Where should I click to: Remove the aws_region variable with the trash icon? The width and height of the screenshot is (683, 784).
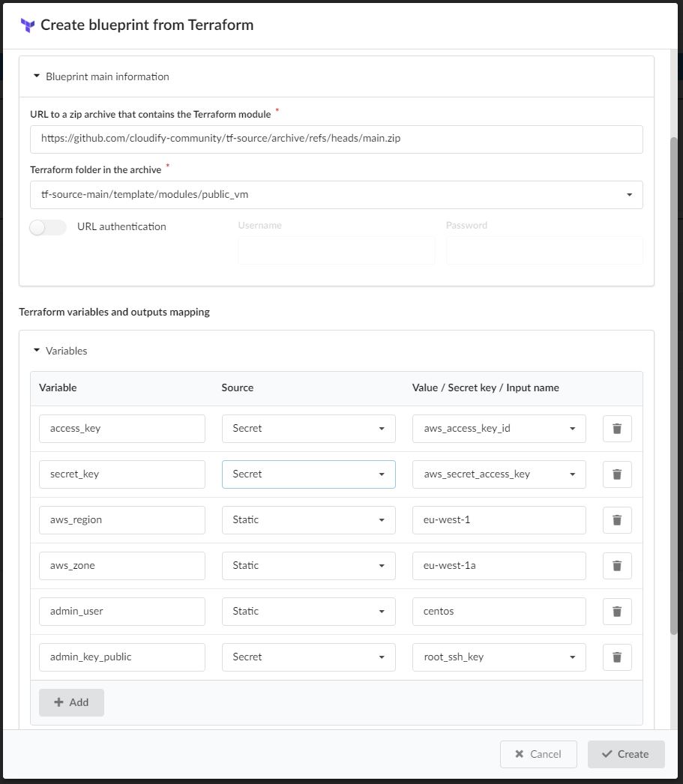(x=616, y=519)
